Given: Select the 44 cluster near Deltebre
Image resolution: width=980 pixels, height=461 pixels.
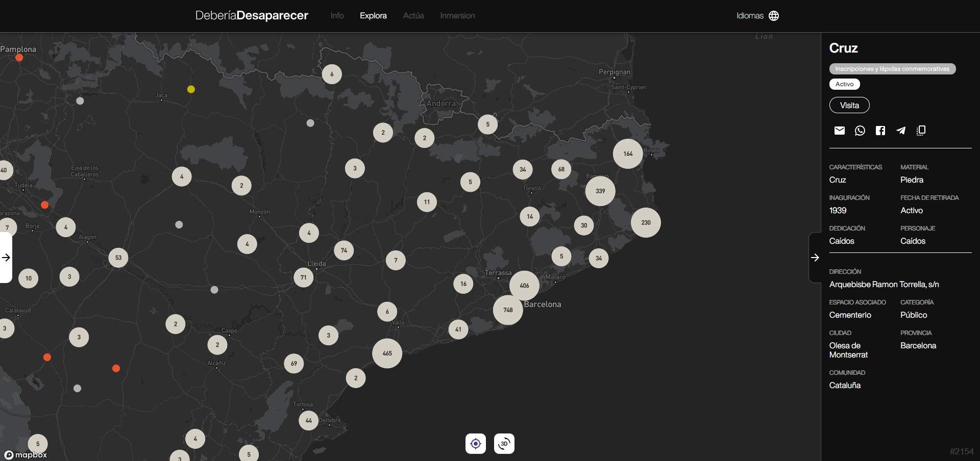Looking at the screenshot, I should coord(308,421).
